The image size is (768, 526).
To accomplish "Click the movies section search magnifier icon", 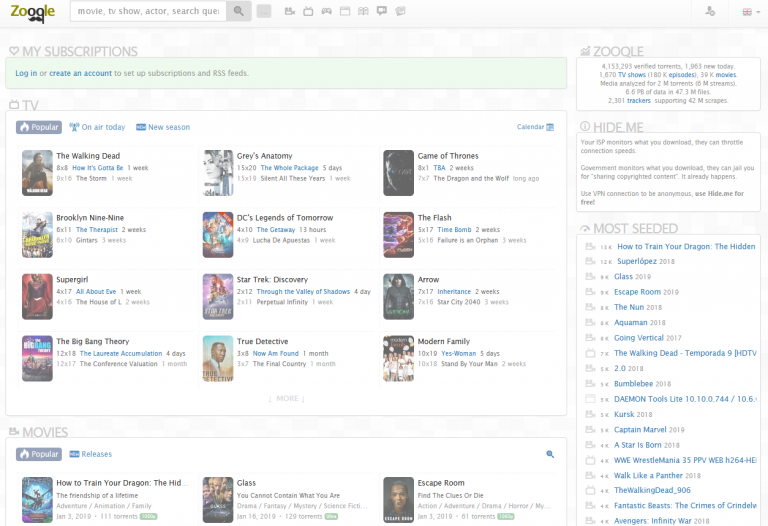I will click(x=550, y=454).
